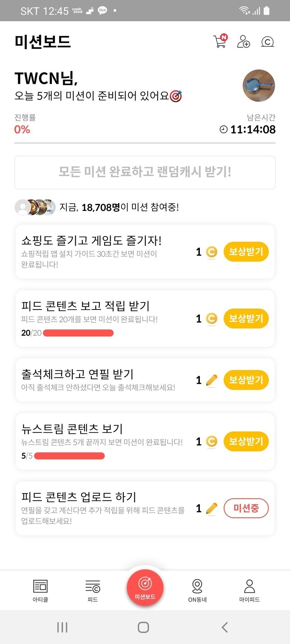Screen dimensions: 290x644
Task: Switch to the 피드 tab
Action: tap(93, 590)
